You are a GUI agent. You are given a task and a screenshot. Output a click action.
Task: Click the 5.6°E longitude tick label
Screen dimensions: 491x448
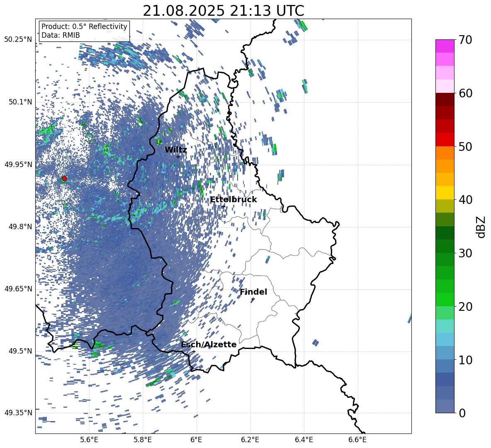pos(89,440)
